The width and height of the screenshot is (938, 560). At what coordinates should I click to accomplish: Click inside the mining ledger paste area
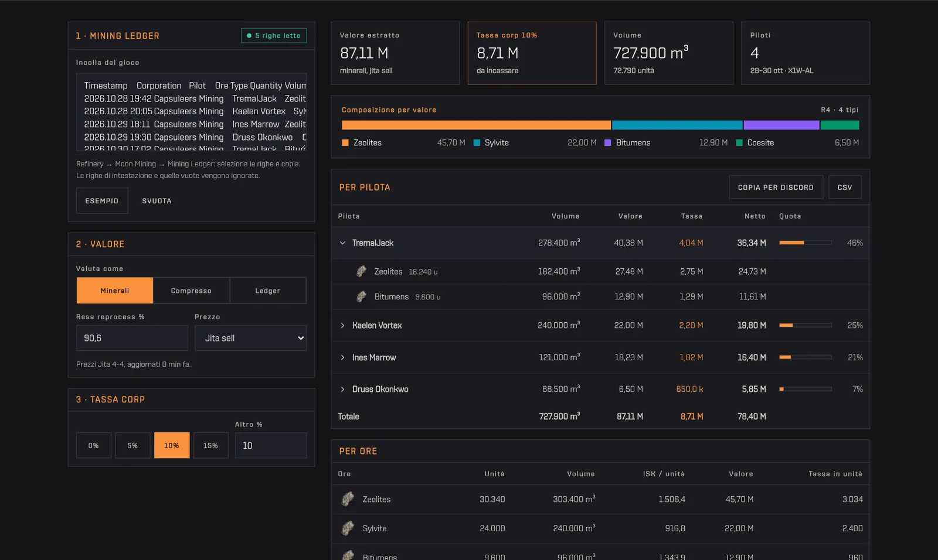pos(191,112)
